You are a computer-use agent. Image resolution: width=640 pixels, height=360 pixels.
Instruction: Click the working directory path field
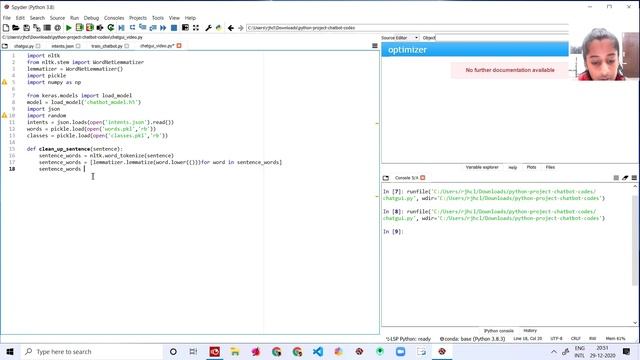click(x=407, y=28)
